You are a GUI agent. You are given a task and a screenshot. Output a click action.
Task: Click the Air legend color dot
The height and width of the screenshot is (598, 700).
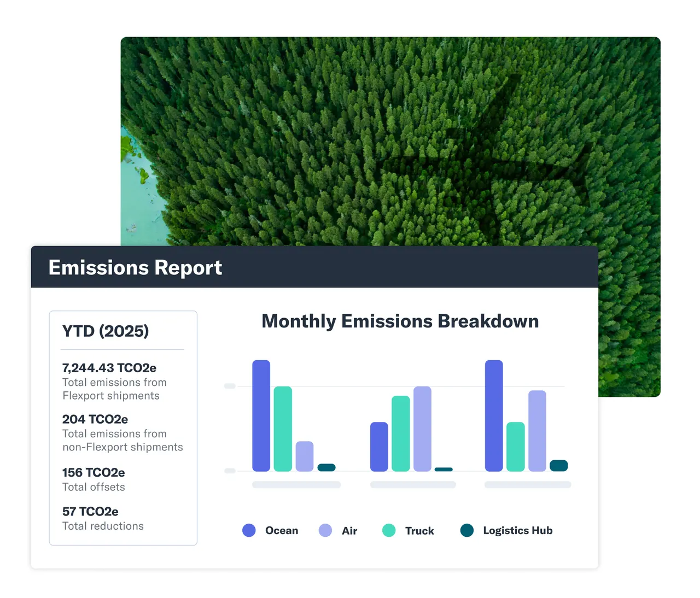click(325, 530)
